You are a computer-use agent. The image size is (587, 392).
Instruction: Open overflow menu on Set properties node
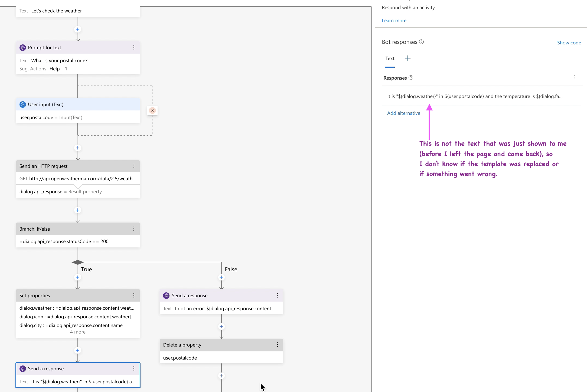pyautogui.click(x=134, y=295)
